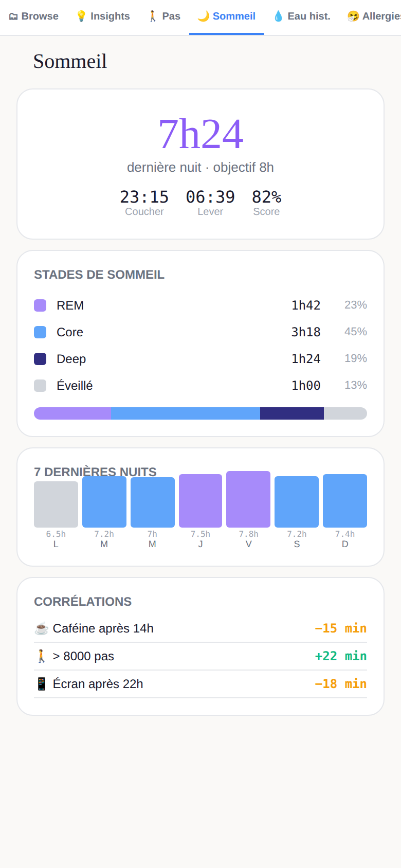Click the sneezing face Allergies icon
Image resolution: width=401 pixels, height=868 pixels.
point(353,16)
